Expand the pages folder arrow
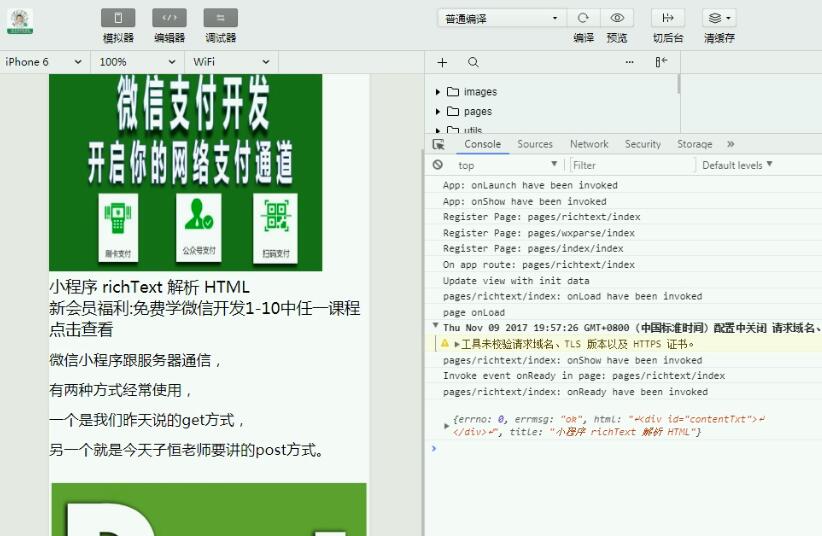822x536 pixels. pos(438,112)
